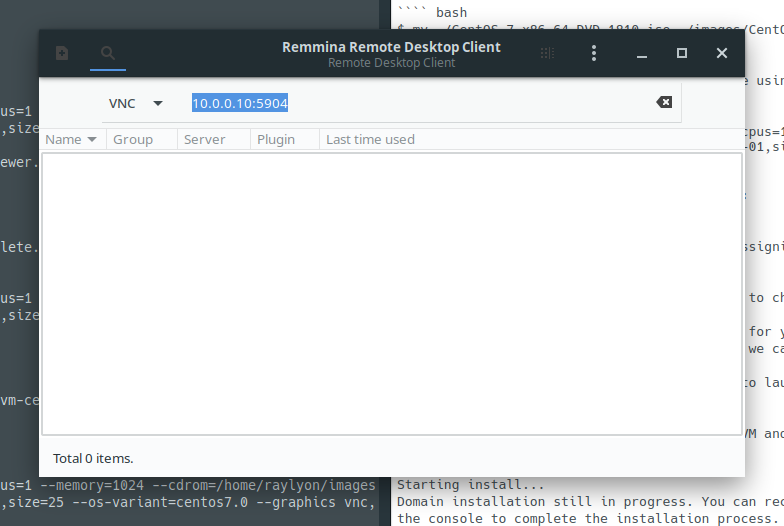The width and height of the screenshot is (784, 526).
Task: Click the new connection profile icon
Action: click(62, 53)
